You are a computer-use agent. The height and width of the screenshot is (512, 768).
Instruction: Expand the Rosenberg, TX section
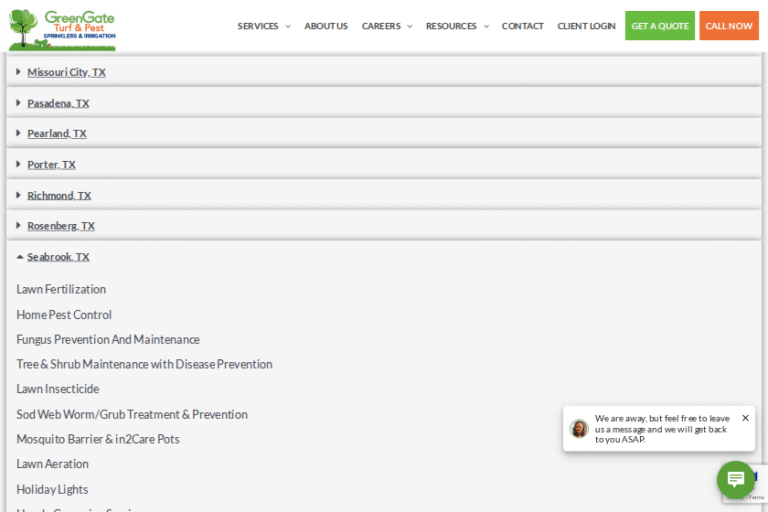point(61,226)
